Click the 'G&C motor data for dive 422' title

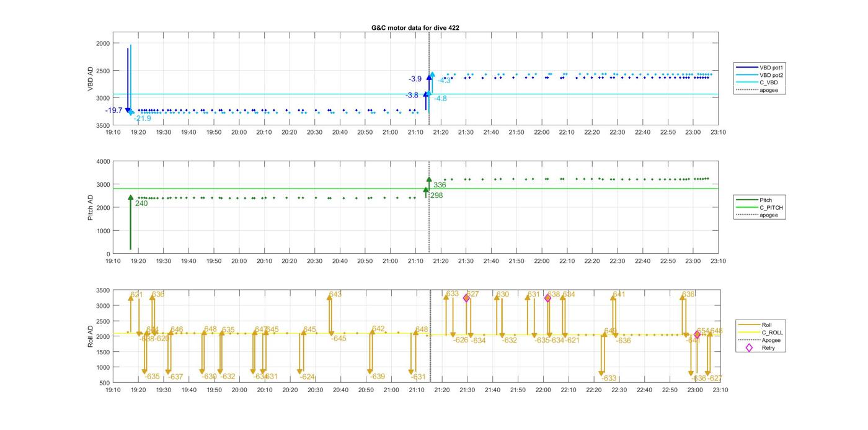(415, 28)
